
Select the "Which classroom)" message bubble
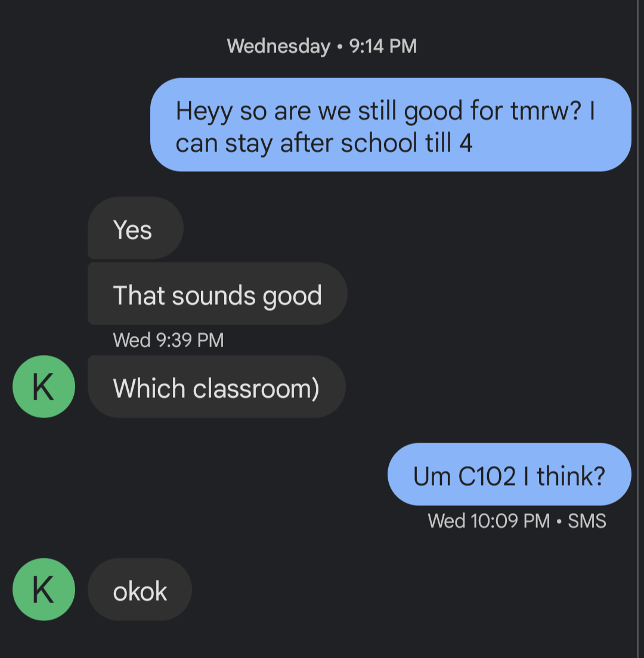(216, 387)
